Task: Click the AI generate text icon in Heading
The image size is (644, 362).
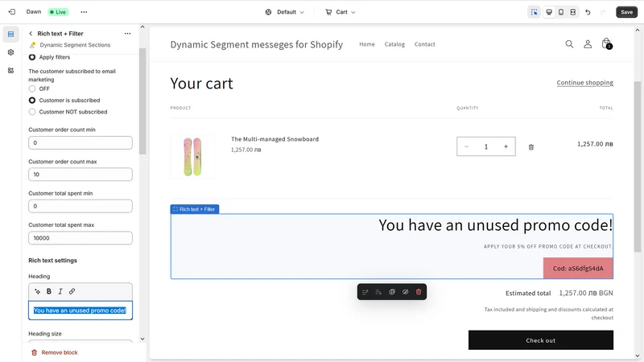Action: pyautogui.click(x=37, y=291)
